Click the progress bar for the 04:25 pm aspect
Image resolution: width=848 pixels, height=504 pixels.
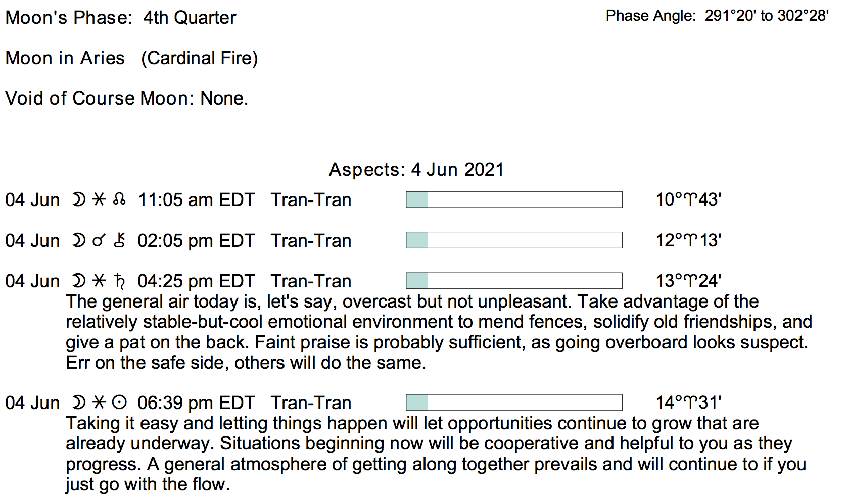[x=514, y=281]
